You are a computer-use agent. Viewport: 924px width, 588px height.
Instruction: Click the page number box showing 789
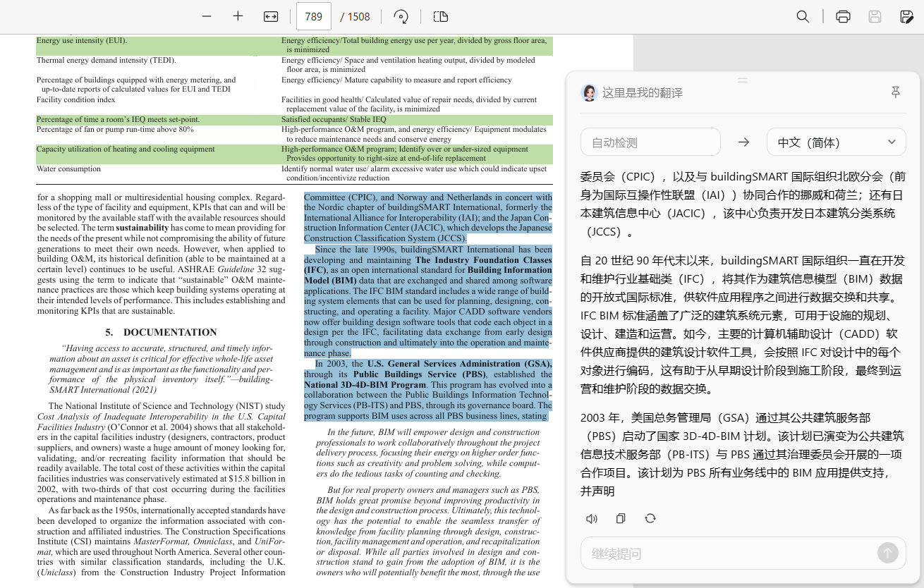click(x=314, y=16)
